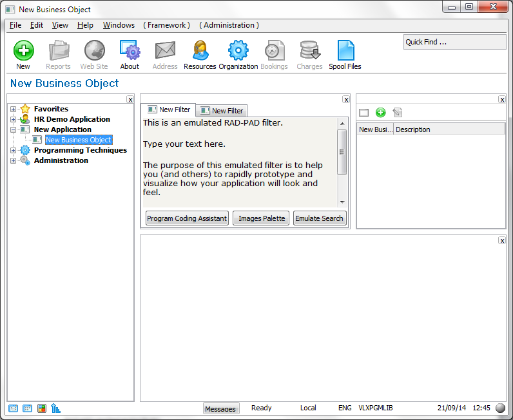513x420 pixels.
Task: Click the green New toolbar icon
Action: (x=23, y=51)
